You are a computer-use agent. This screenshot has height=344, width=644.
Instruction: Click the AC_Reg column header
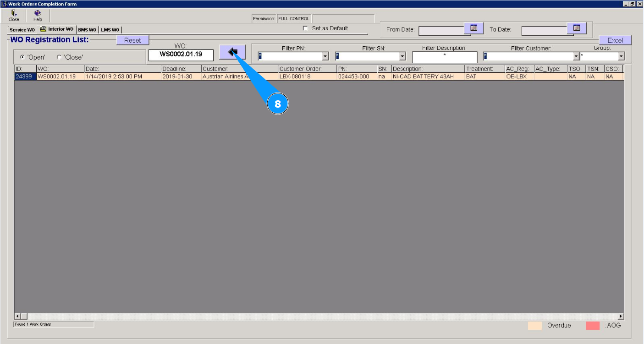[519, 69]
